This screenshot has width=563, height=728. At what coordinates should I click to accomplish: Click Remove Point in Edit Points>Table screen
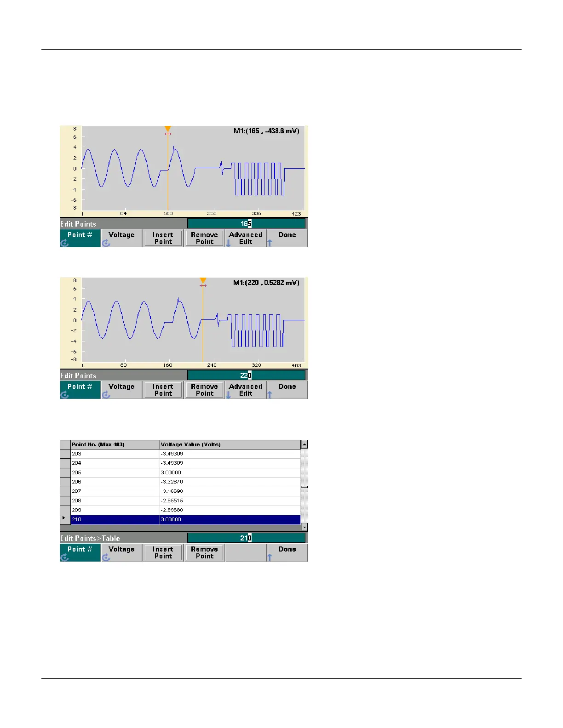pos(205,552)
